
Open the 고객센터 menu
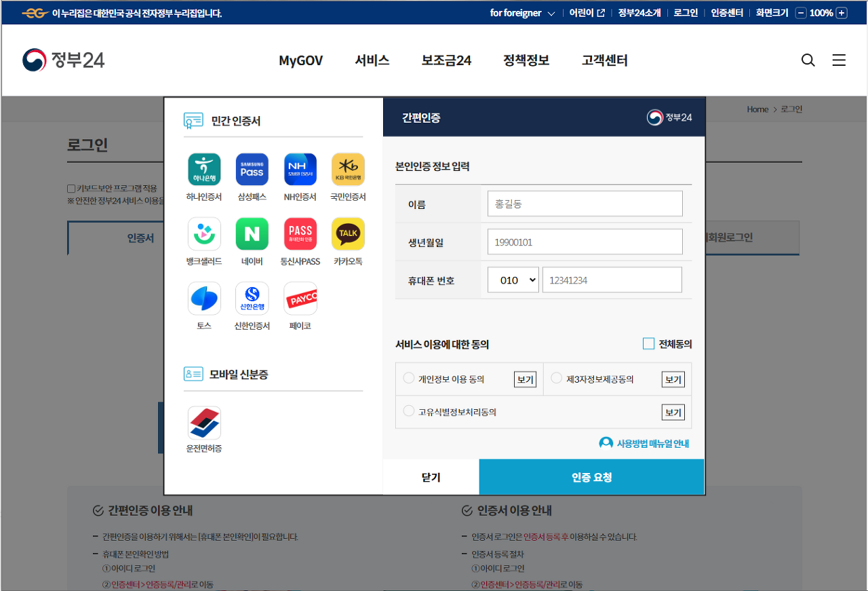click(x=605, y=60)
